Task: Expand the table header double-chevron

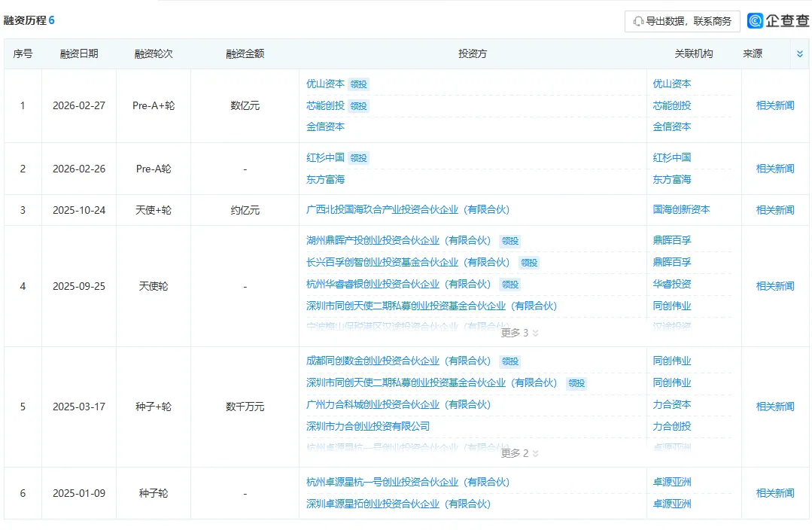Action: pos(799,54)
